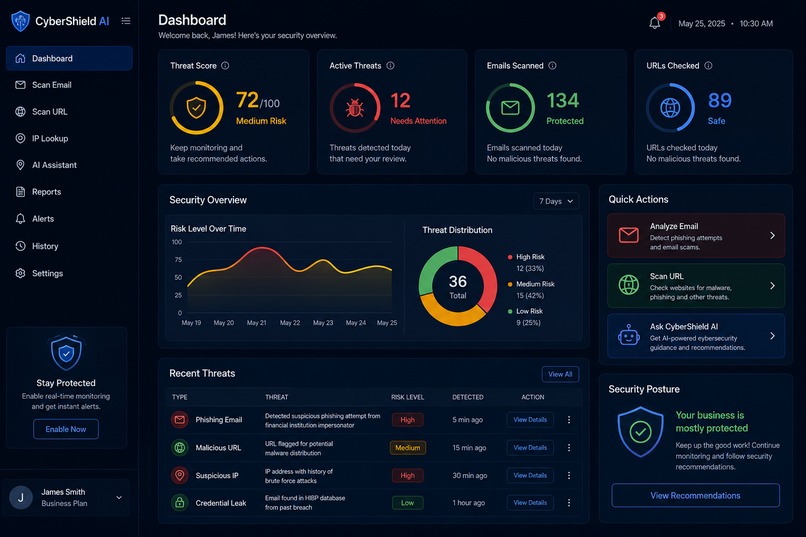Click View All in Recent Threats
The image size is (806, 537).
[560, 374]
